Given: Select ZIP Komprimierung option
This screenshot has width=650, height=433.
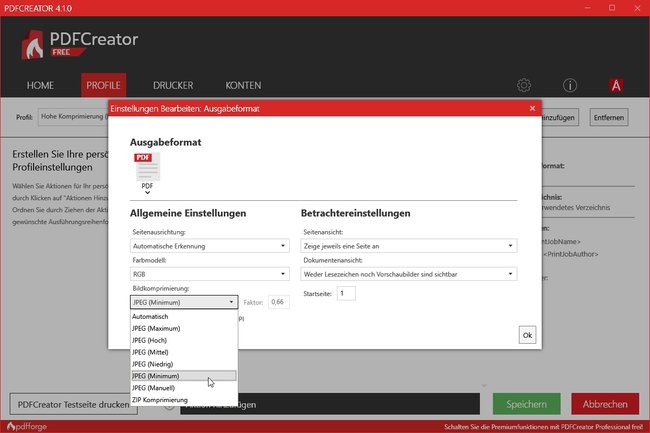Looking at the screenshot, I should [184, 400].
